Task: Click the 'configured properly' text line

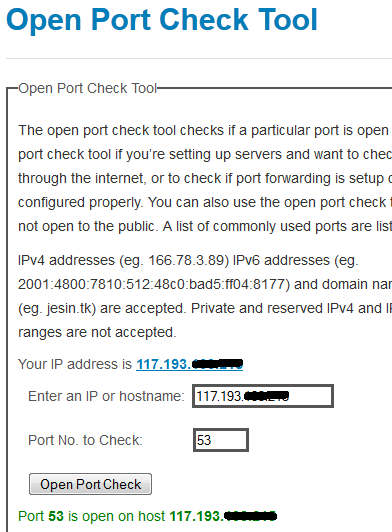Action: point(205,203)
